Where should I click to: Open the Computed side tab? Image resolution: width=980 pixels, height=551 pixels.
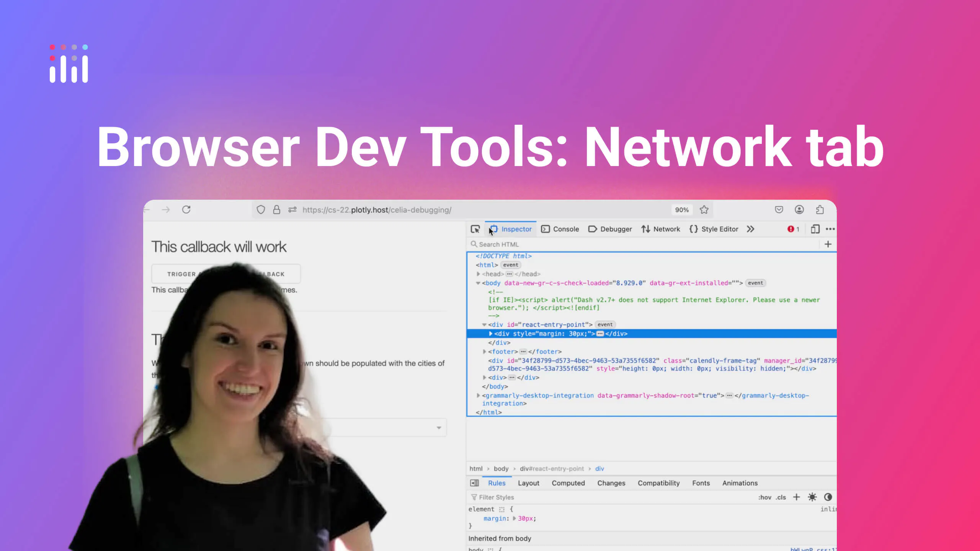[568, 483]
